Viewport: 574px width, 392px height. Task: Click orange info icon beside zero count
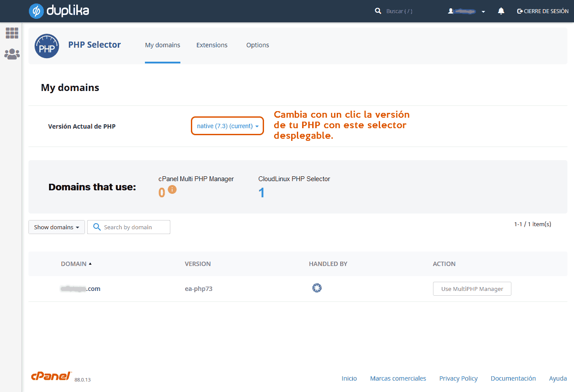tap(172, 189)
